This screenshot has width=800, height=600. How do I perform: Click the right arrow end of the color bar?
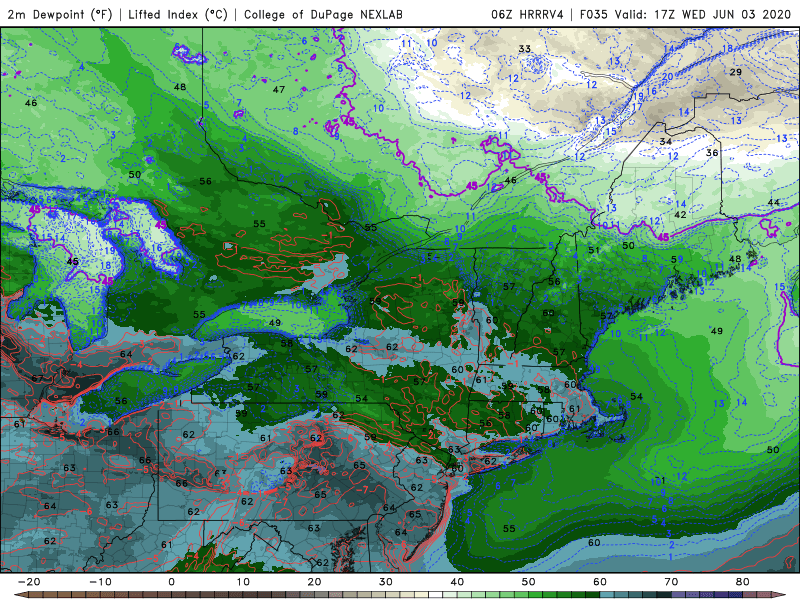pyautogui.click(x=780, y=595)
